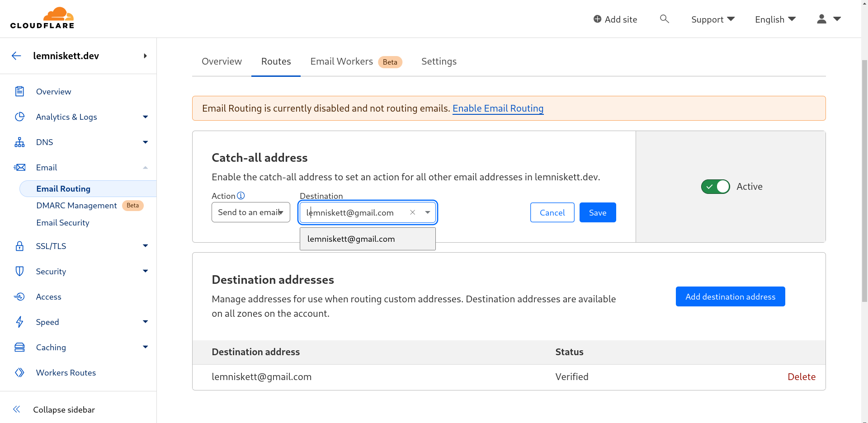Image resolution: width=868 pixels, height=423 pixels.
Task: Toggle the catch-all Active switch
Action: point(715,187)
